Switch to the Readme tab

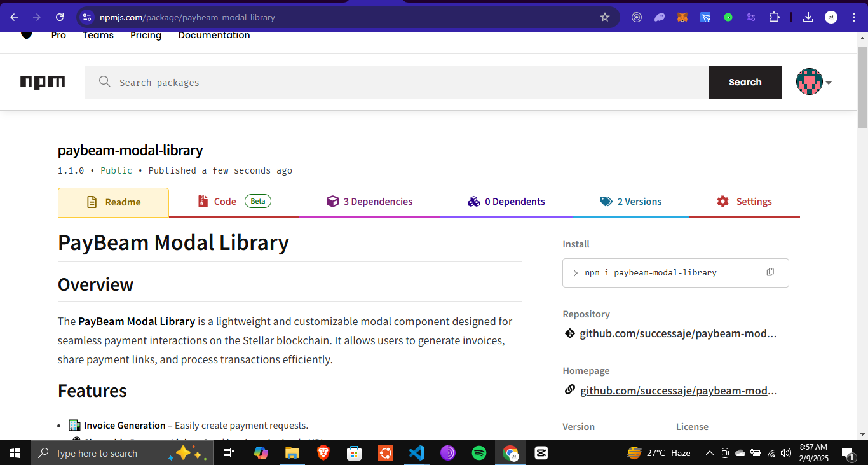[113, 202]
